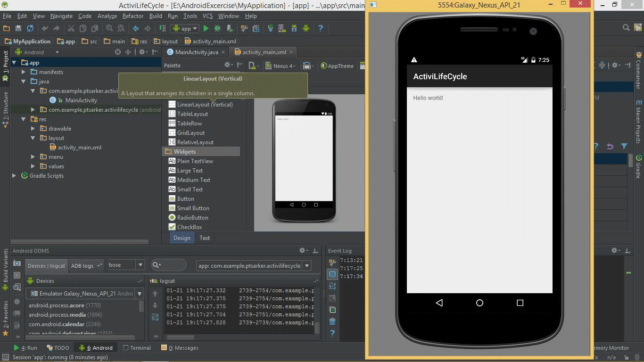Screen dimensions: 644x362
Task: Click the Help question mark in toolbar
Action: [x=321, y=28]
